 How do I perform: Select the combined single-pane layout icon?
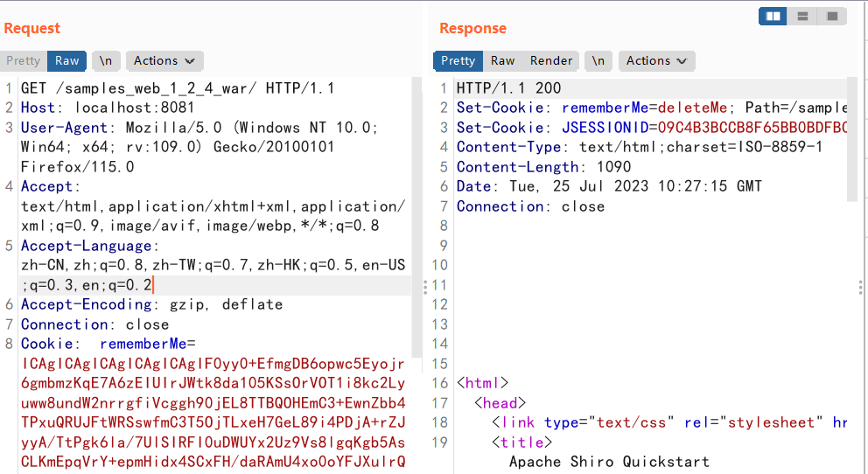[x=831, y=16]
